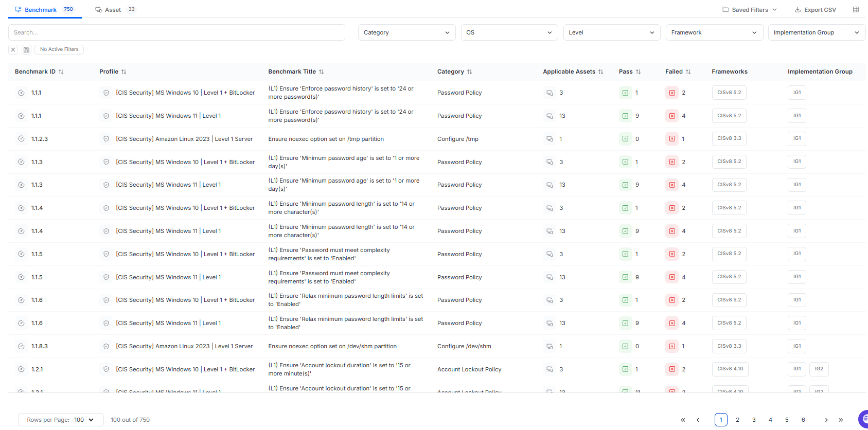Click shield icon in Amazon Linux 1.1.2.3 row
The image size is (868, 430).
point(106,139)
